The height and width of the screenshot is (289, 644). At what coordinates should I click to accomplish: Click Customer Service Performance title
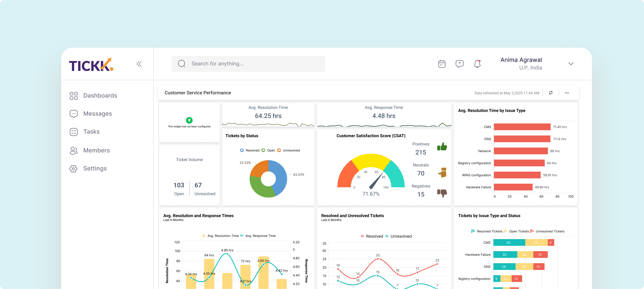tap(197, 93)
